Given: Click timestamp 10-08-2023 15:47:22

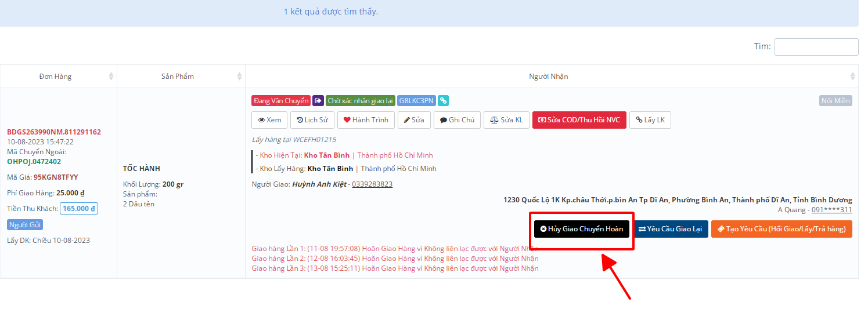Looking at the screenshot, I should click(x=40, y=142).
